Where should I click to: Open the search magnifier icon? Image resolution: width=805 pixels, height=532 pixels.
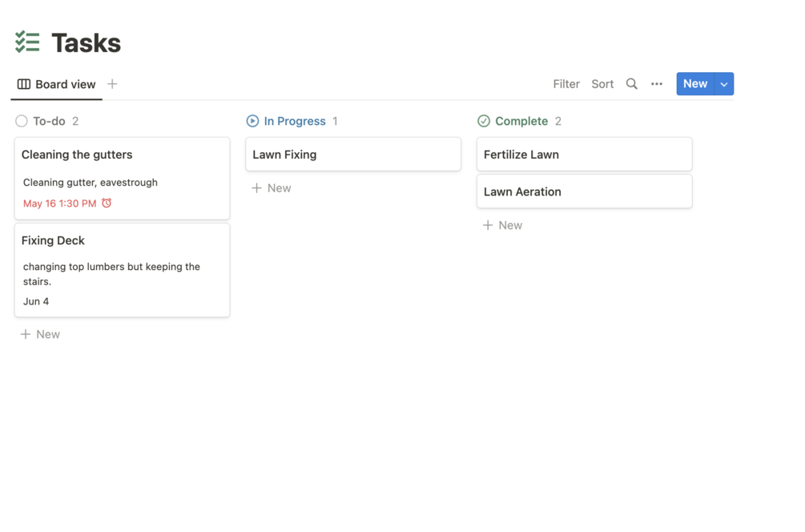coord(631,84)
